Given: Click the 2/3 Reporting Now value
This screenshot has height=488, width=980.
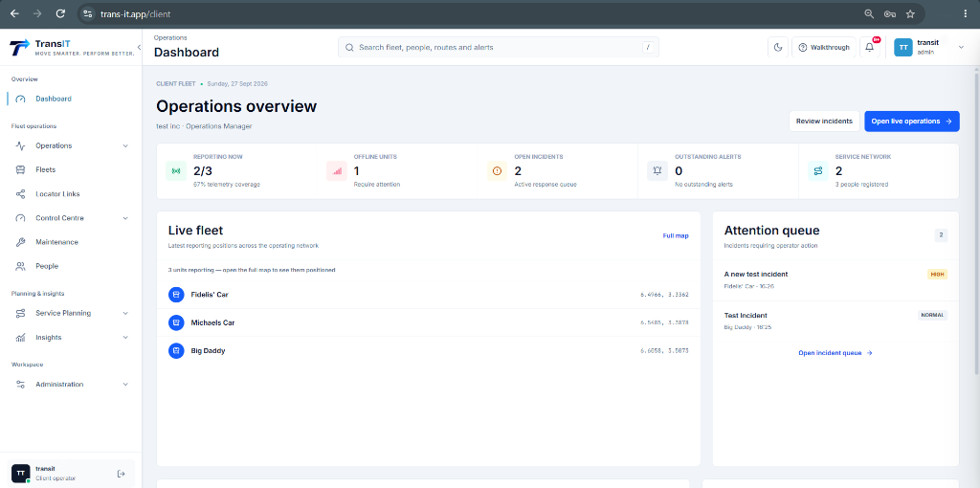Looking at the screenshot, I should coord(203,170).
